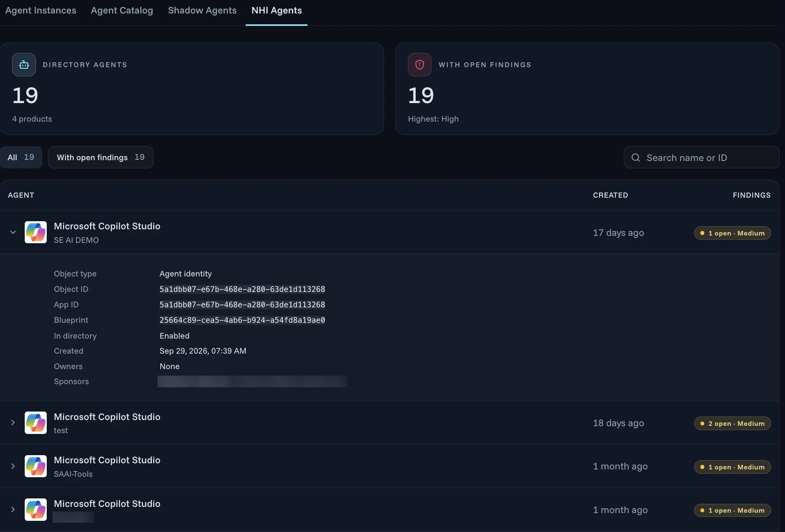The height and width of the screenshot is (532, 785).
Task: Open the 2 open Medium findings badge
Action: tap(732, 424)
